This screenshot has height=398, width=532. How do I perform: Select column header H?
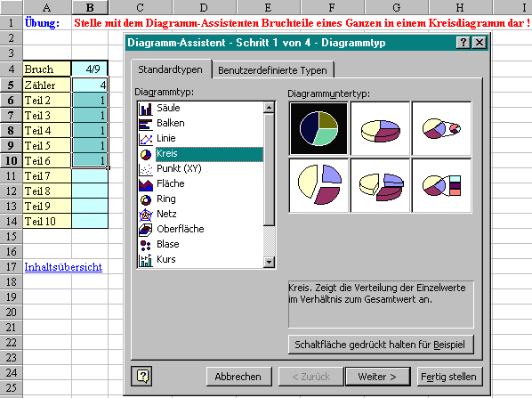coord(461,7)
